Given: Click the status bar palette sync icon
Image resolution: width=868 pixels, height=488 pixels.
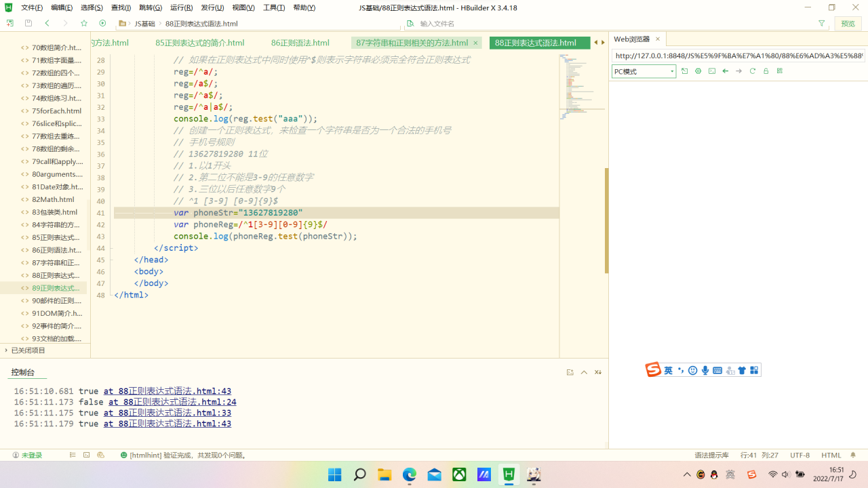Looking at the screenshot, I should 100,455.
